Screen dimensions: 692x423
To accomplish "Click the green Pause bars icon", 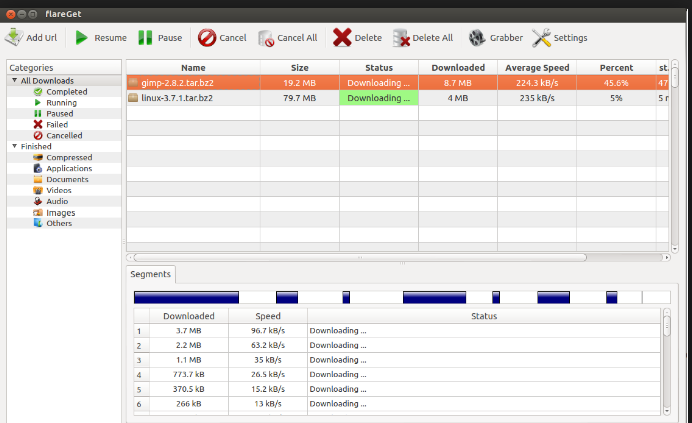I will (x=145, y=38).
